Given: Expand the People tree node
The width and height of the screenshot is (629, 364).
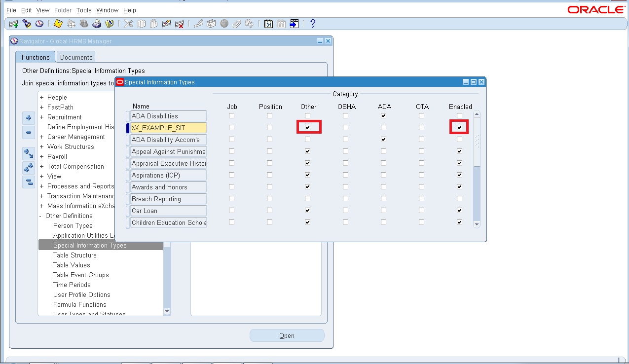Looking at the screenshot, I should point(41,97).
